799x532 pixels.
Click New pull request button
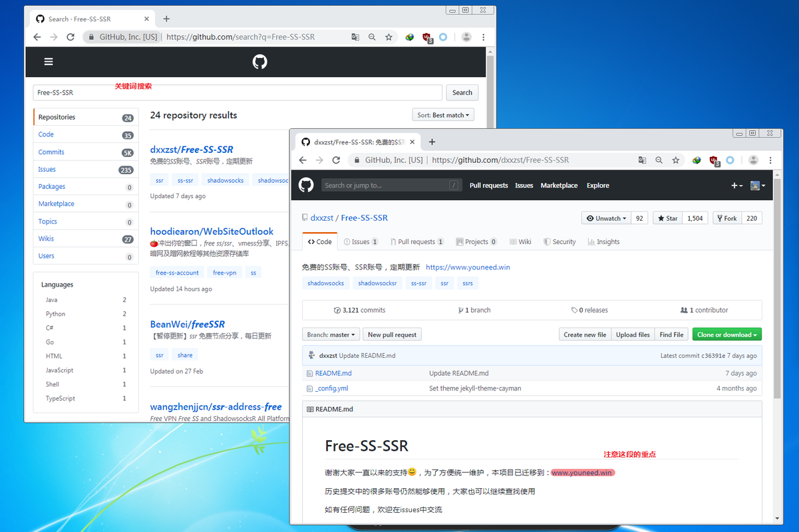point(392,334)
